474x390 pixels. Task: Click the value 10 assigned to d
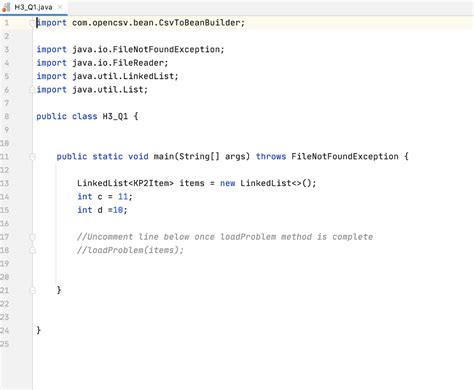(118, 210)
